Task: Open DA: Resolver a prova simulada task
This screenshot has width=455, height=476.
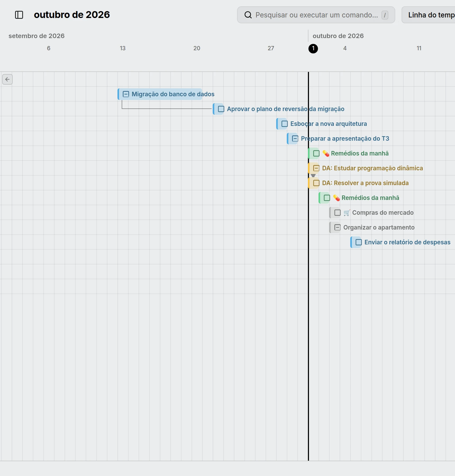Action: [x=365, y=183]
